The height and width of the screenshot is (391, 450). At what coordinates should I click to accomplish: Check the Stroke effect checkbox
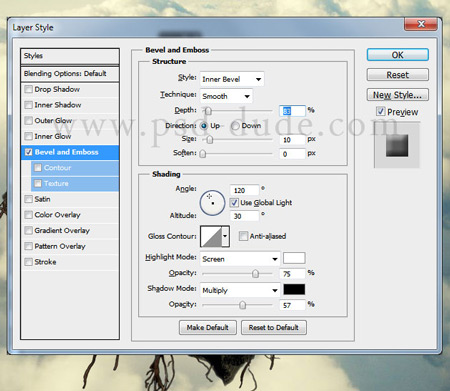[29, 262]
